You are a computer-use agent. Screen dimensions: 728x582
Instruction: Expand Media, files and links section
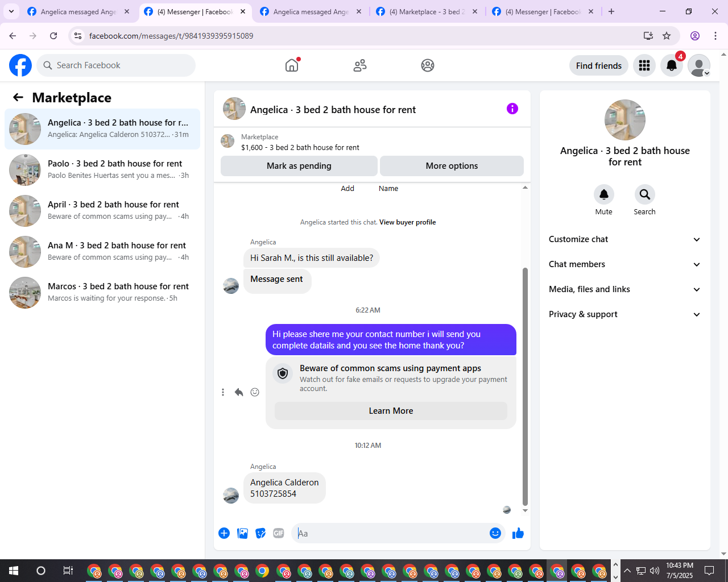(x=624, y=289)
